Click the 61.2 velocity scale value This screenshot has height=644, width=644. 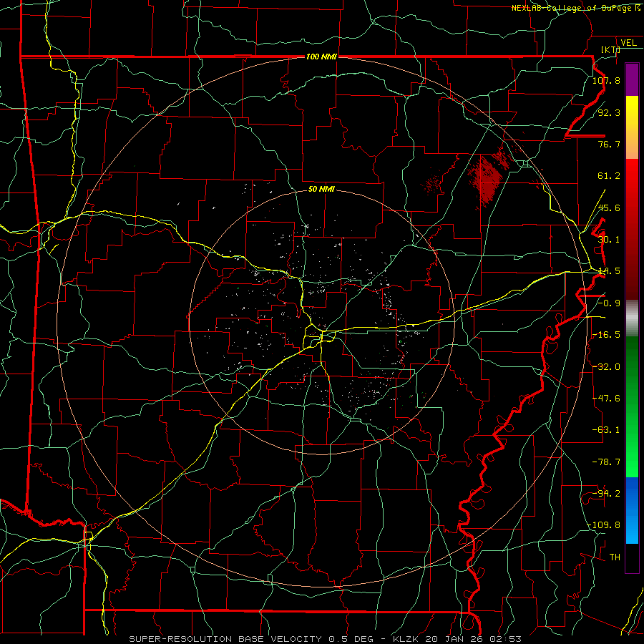609,176
